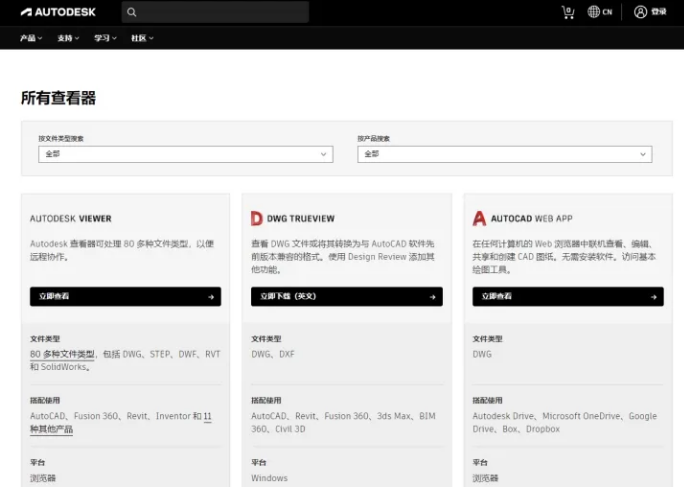The width and height of the screenshot is (684, 487).
Task: Click the AUTODESK VIEWER card title
Action: point(71,218)
